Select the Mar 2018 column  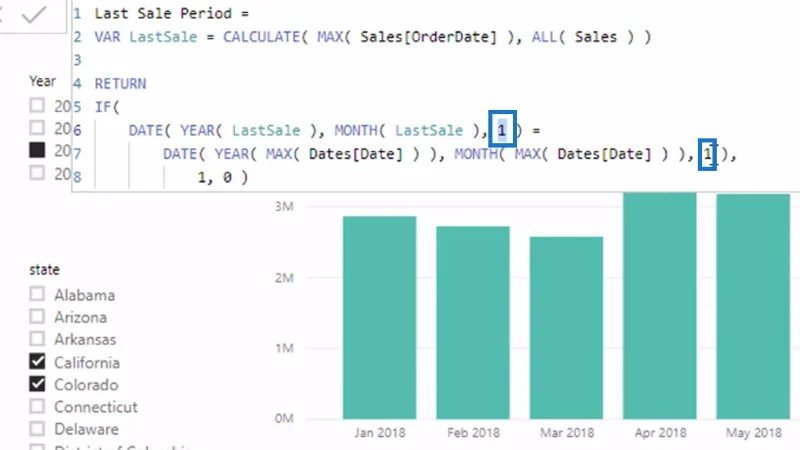pyautogui.click(x=566, y=328)
